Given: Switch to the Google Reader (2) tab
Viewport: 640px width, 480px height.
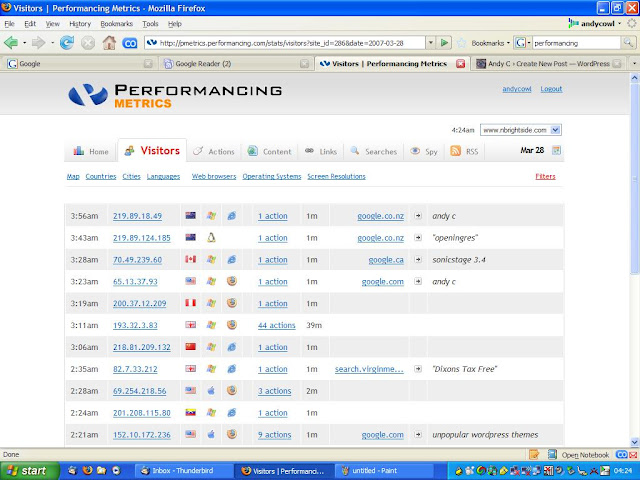Looking at the screenshot, I should tap(235, 64).
